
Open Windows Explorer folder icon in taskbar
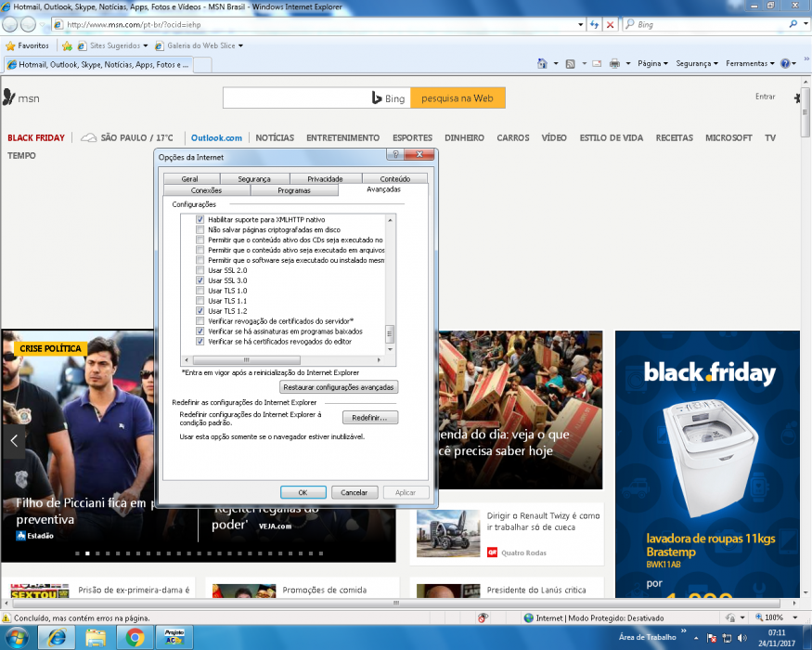pyautogui.click(x=96, y=638)
